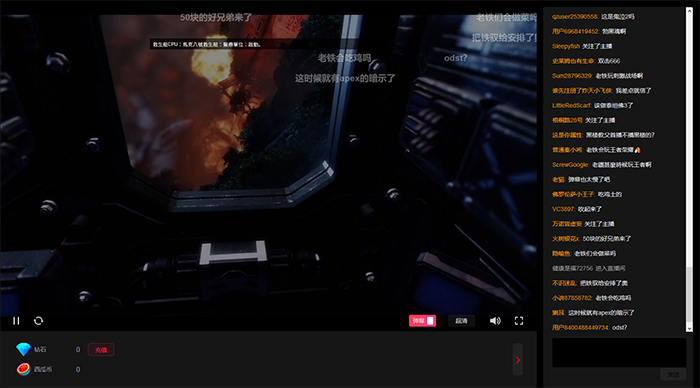This screenshot has width=700, height=388.
Task: Pause the live stream video
Action: [16, 321]
